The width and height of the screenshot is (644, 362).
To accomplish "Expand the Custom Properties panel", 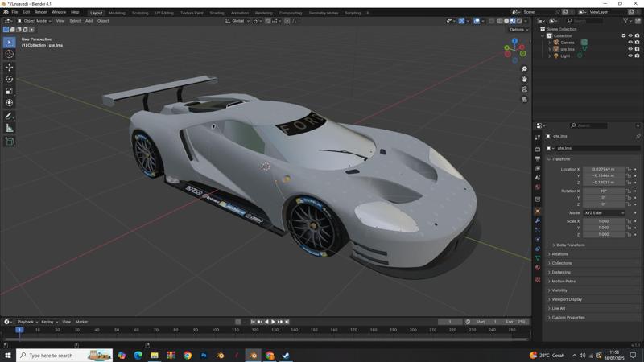I will pyautogui.click(x=568, y=317).
